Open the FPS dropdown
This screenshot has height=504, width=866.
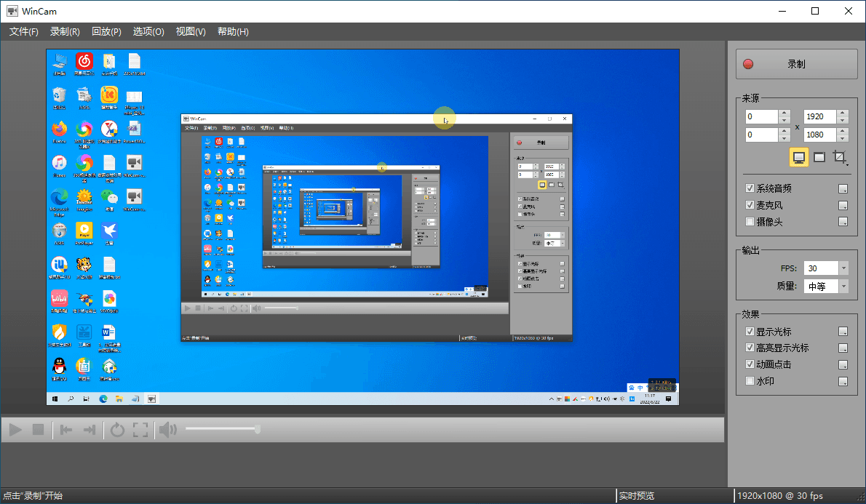click(843, 268)
